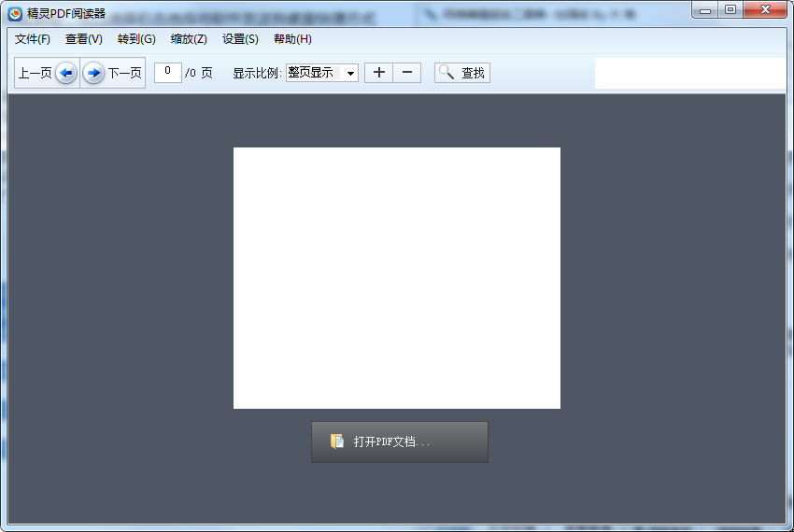Open the 帮助(H) menu

(x=292, y=39)
